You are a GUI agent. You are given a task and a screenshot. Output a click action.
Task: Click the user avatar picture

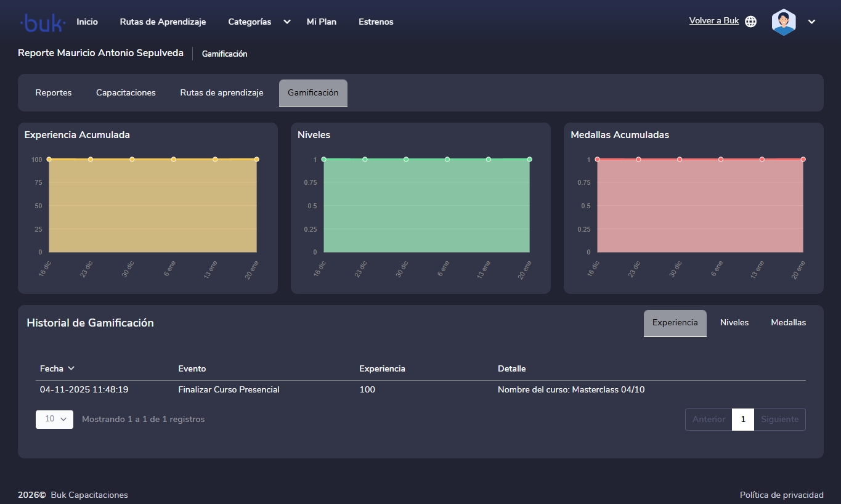[783, 22]
